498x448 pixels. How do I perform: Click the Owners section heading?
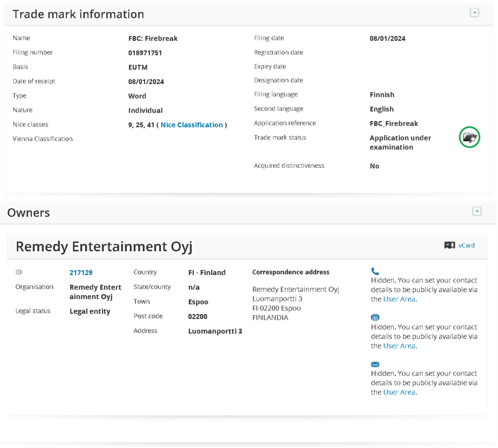click(x=28, y=213)
